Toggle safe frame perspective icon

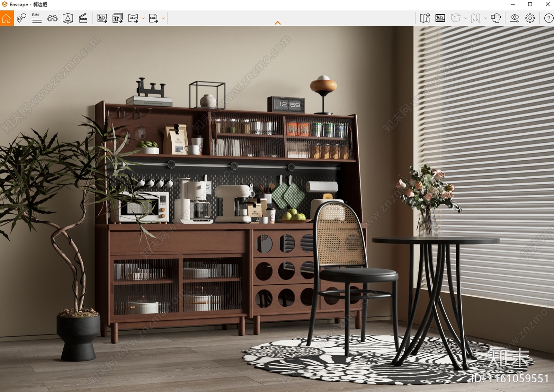click(x=68, y=18)
